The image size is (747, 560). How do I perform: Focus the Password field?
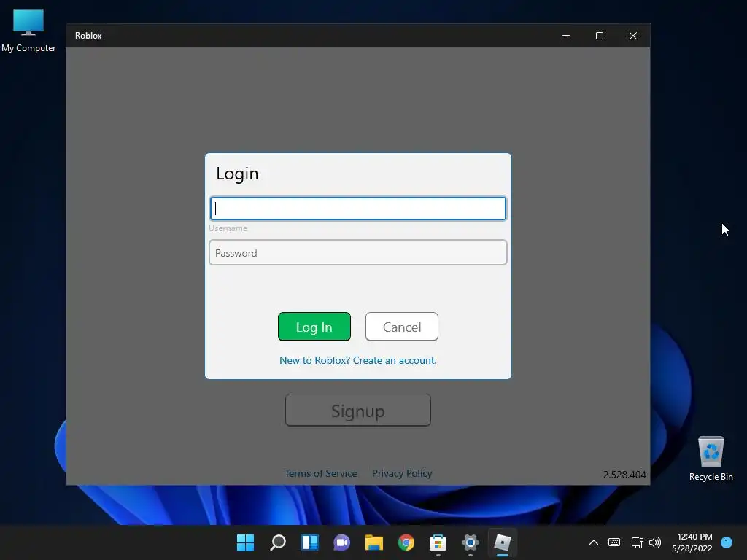click(357, 252)
